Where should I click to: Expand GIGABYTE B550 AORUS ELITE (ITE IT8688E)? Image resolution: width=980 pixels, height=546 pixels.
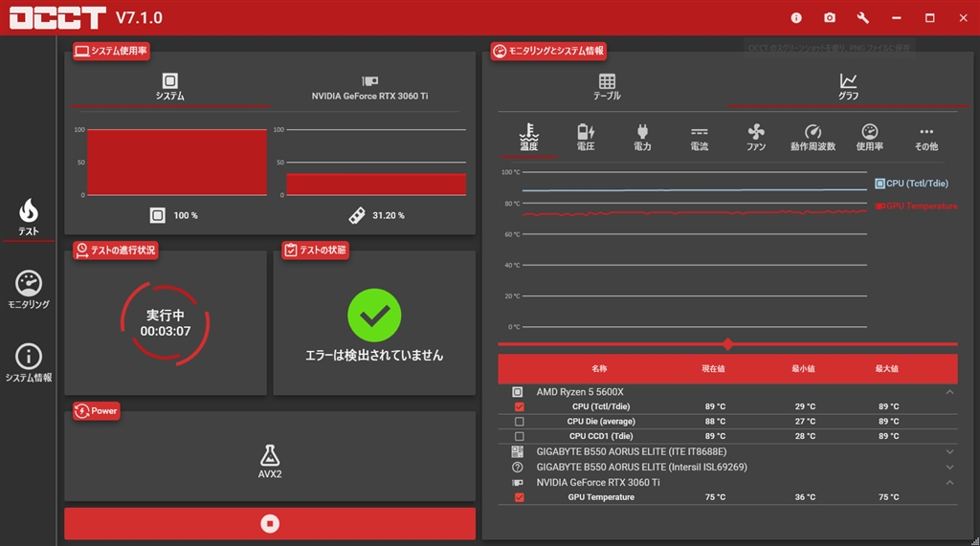pyautogui.click(x=949, y=451)
